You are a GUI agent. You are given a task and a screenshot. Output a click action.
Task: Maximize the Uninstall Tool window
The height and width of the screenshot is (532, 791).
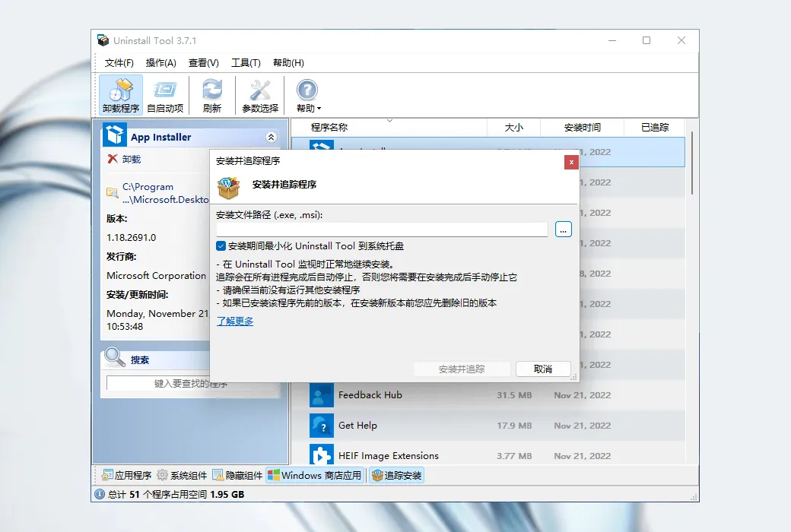pos(646,40)
